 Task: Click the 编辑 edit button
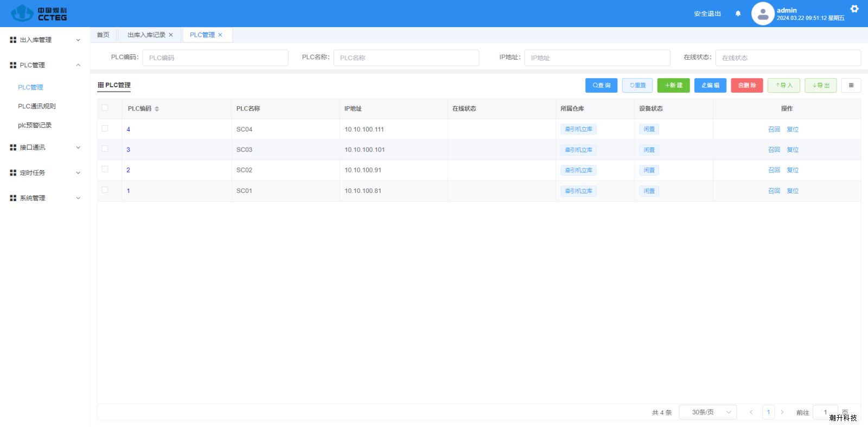711,85
